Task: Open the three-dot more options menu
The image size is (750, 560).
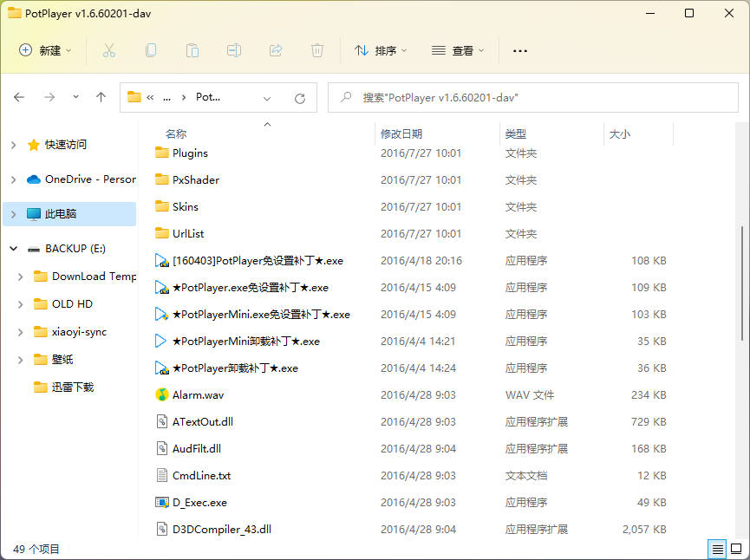Action: (520, 50)
